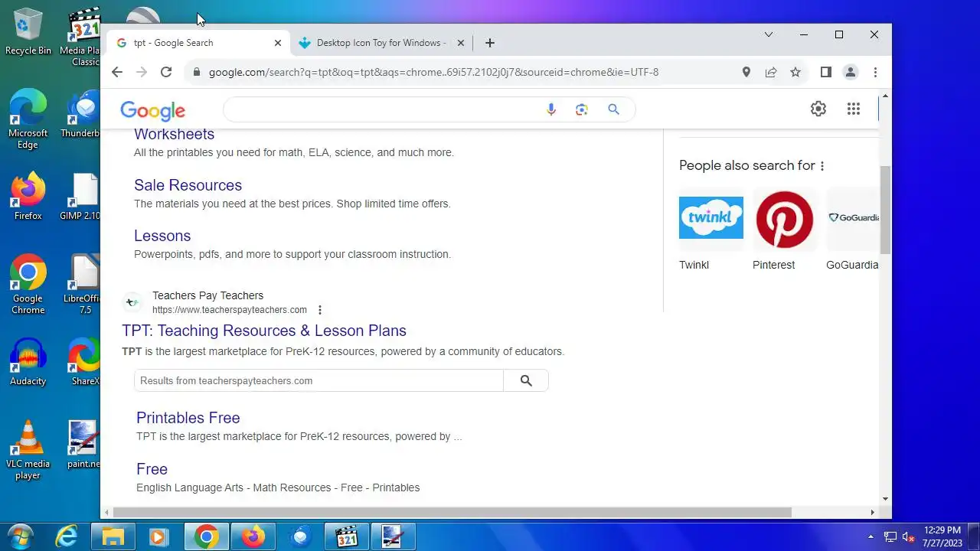Switch to 'Desktop Icon Toy for Windows' tab
The width and height of the screenshot is (980, 551).
[381, 43]
